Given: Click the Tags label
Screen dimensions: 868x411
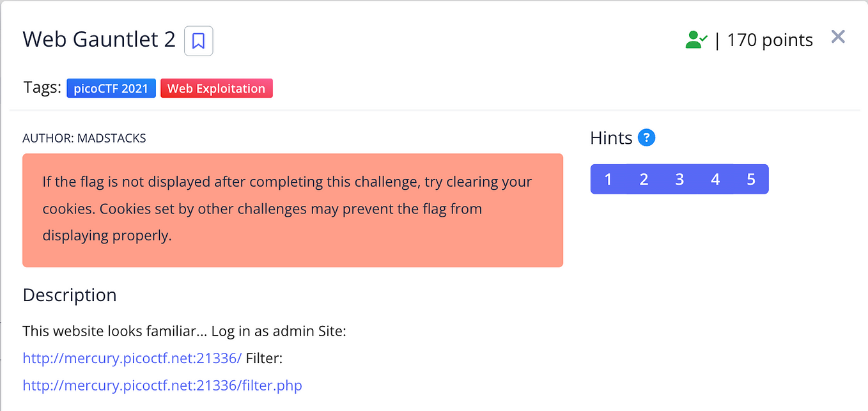Looking at the screenshot, I should coord(42,88).
